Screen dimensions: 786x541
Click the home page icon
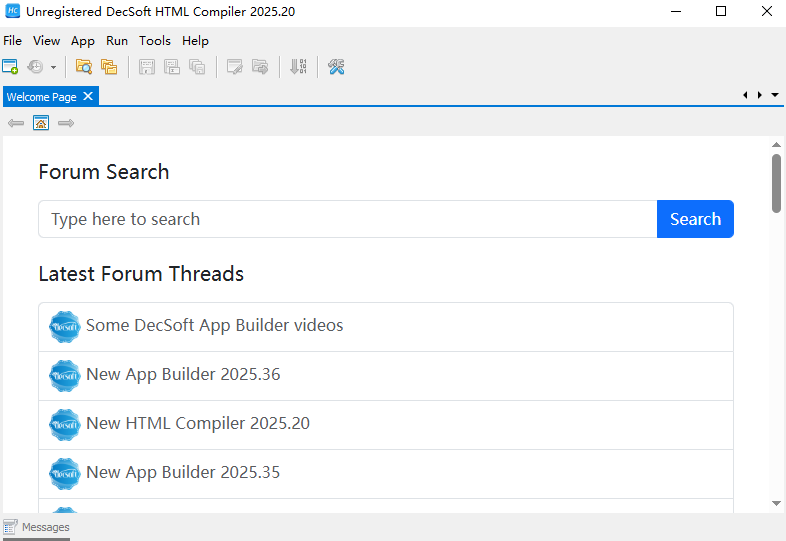41,123
